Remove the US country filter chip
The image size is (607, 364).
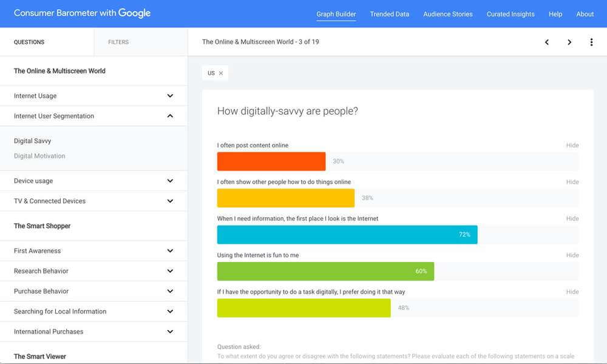tap(221, 73)
